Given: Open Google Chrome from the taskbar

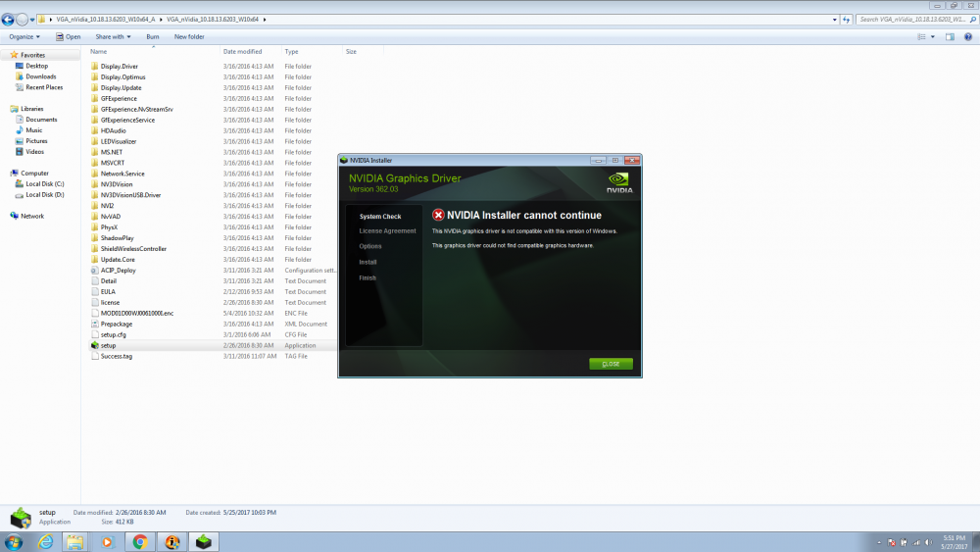Looking at the screenshot, I should 140,542.
